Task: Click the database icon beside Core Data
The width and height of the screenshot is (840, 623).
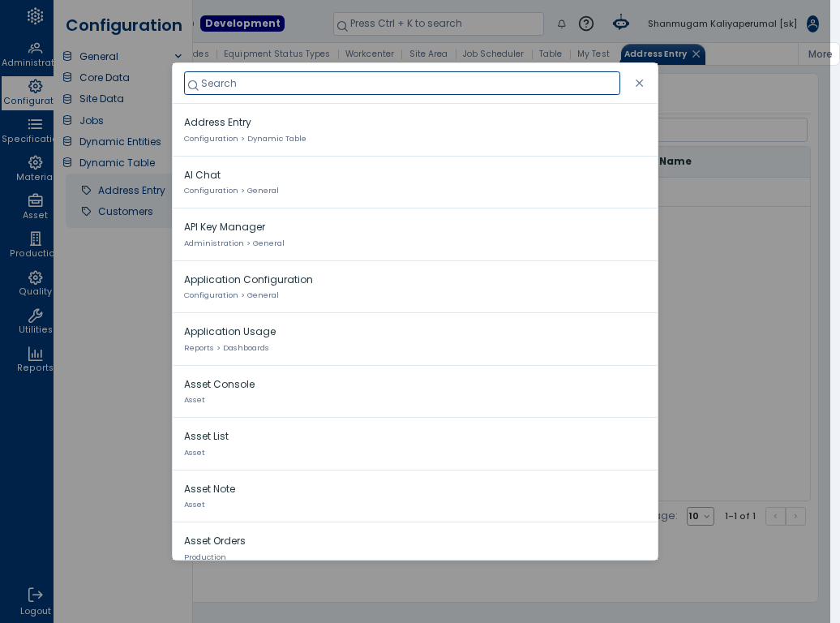Action: pyautogui.click(x=67, y=77)
